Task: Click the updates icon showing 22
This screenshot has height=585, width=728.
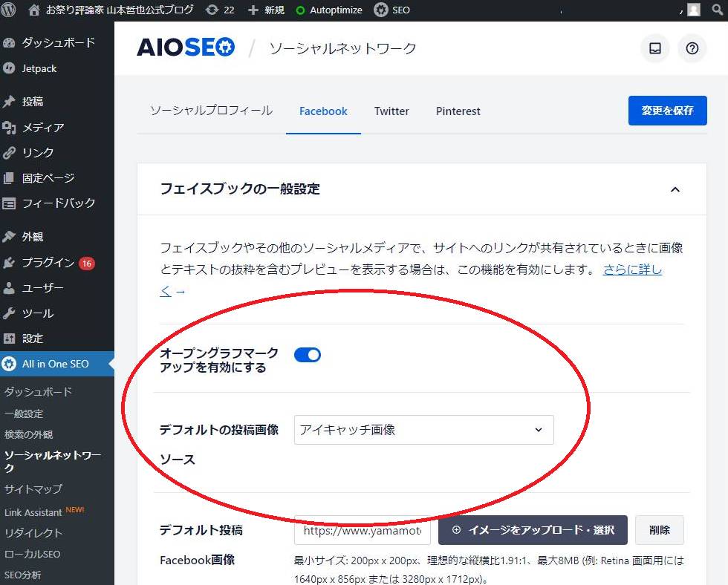Action: 212,10
